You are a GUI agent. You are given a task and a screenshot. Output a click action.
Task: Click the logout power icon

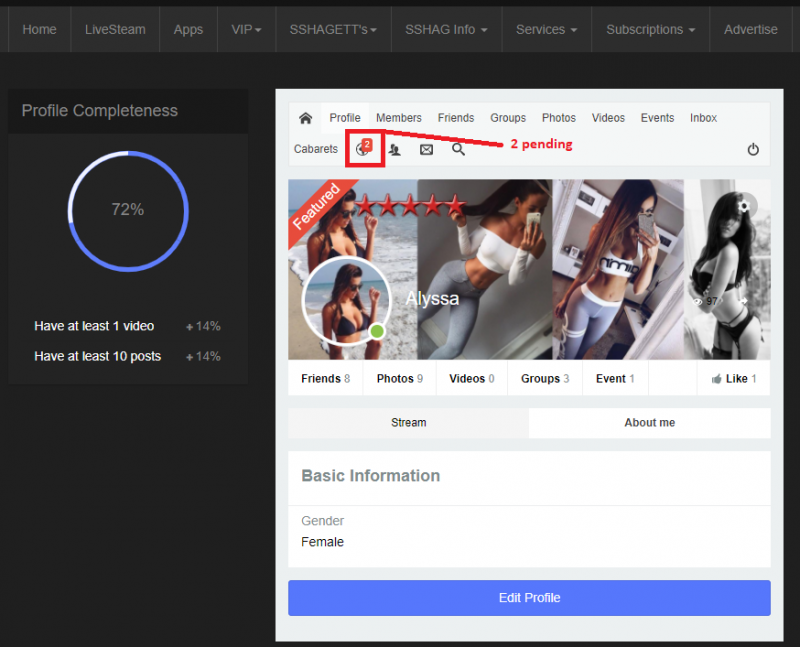pyautogui.click(x=753, y=149)
